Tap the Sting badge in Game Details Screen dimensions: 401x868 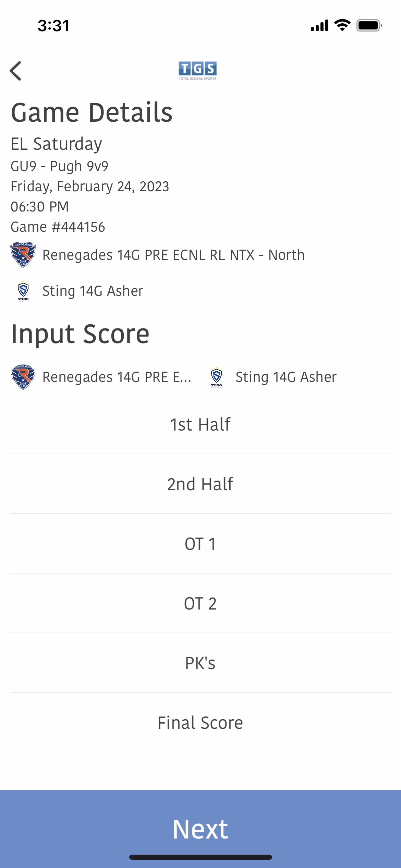pos(23,291)
